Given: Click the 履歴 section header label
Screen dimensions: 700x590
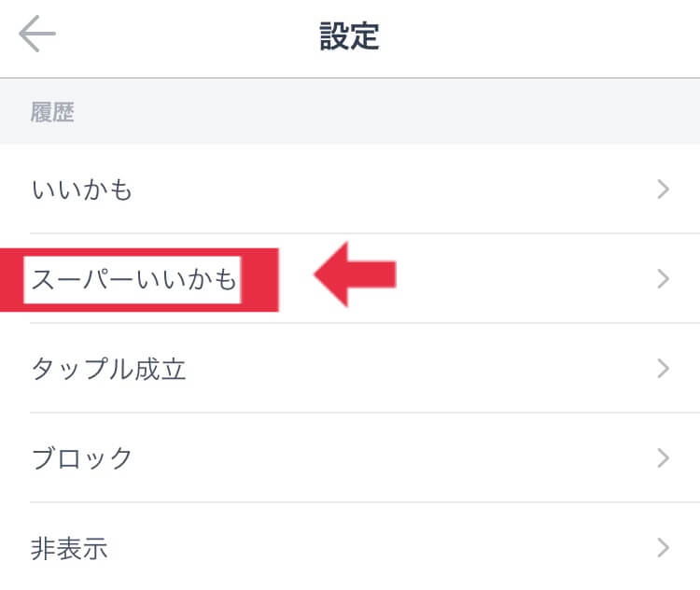Looking at the screenshot, I should 52,114.
